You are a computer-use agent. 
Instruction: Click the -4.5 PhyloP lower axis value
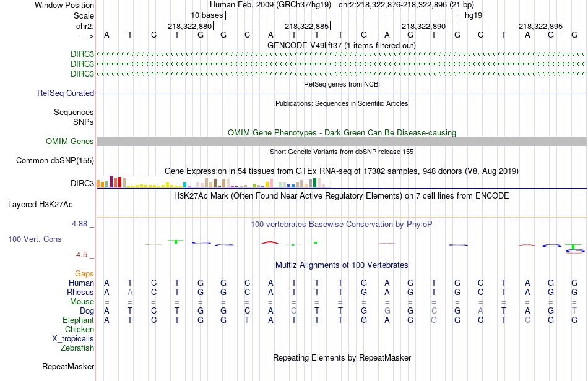(x=80, y=255)
